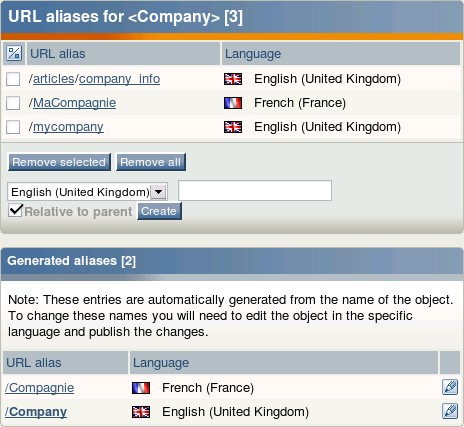
Task: Click edit pencil icon for /Compagnie alias
Action: [450, 387]
